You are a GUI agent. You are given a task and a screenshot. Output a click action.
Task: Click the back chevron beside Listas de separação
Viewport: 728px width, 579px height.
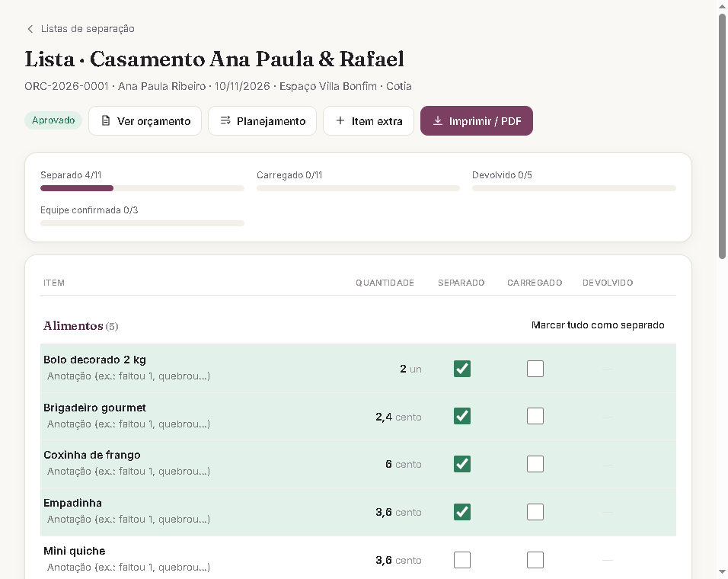click(x=30, y=29)
